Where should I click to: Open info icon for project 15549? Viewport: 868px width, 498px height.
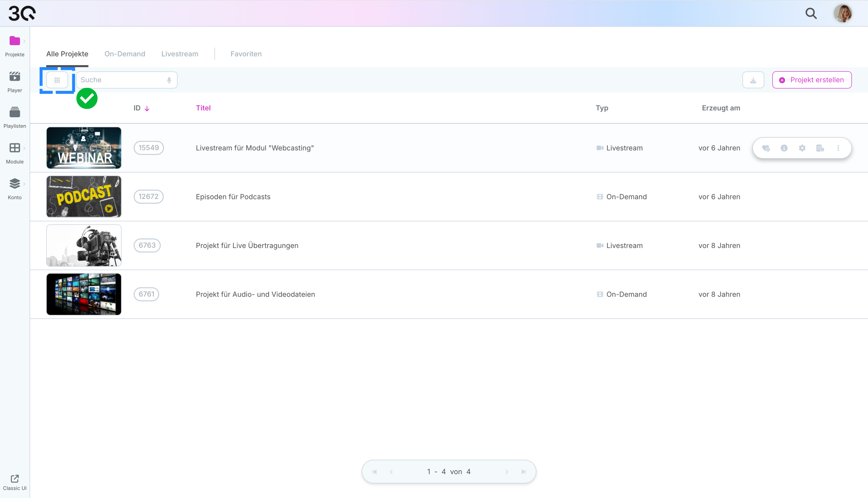[784, 148]
